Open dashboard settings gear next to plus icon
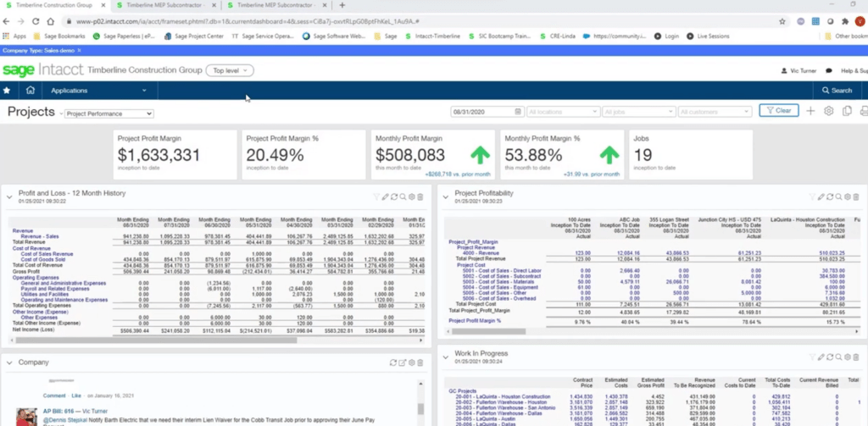The width and height of the screenshot is (868, 426). click(x=829, y=111)
